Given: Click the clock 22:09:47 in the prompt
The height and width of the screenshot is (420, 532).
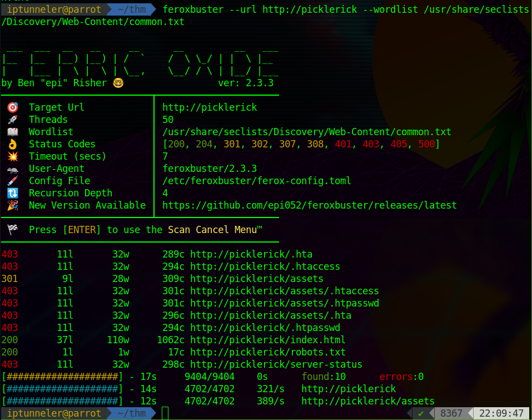Looking at the screenshot, I should (501, 413).
